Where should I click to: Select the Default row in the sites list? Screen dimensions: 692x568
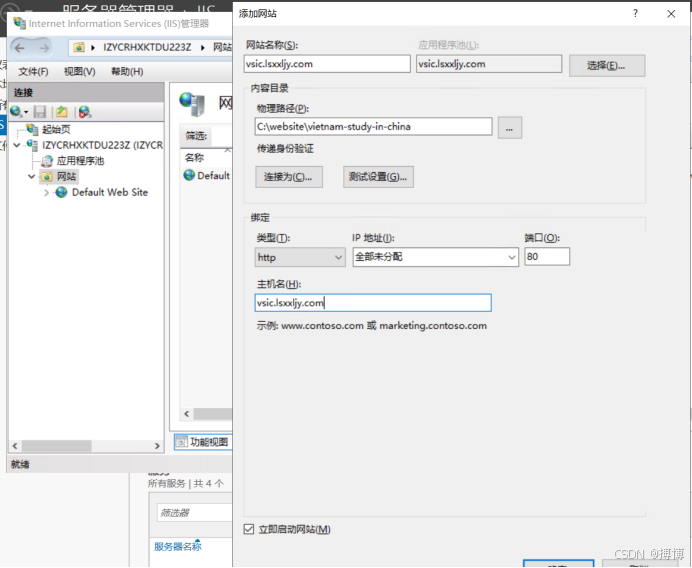(x=207, y=175)
